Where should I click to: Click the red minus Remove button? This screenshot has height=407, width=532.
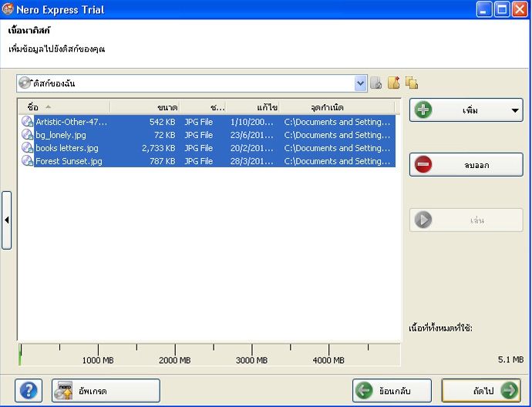click(466, 165)
